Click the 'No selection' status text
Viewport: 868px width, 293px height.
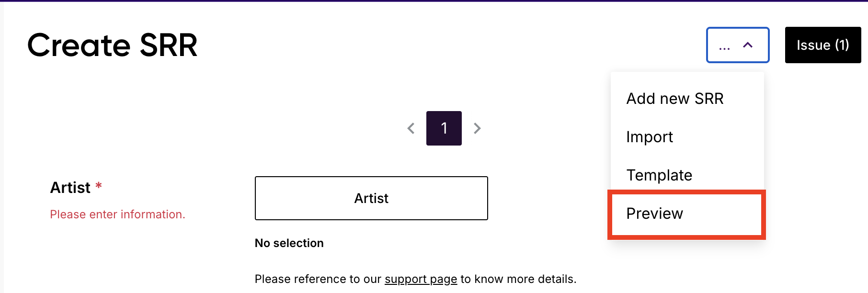pyautogui.click(x=289, y=243)
